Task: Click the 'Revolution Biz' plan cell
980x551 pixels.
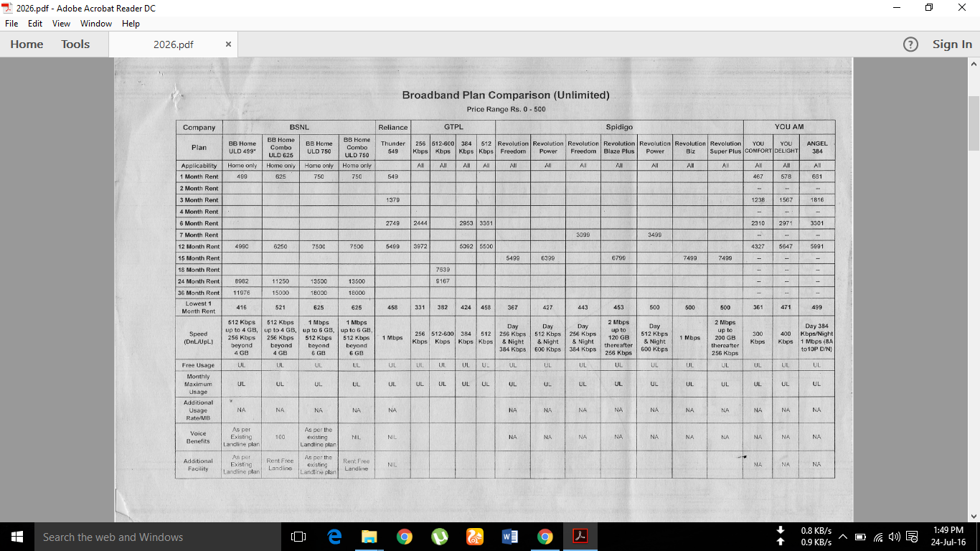Action: point(690,147)
